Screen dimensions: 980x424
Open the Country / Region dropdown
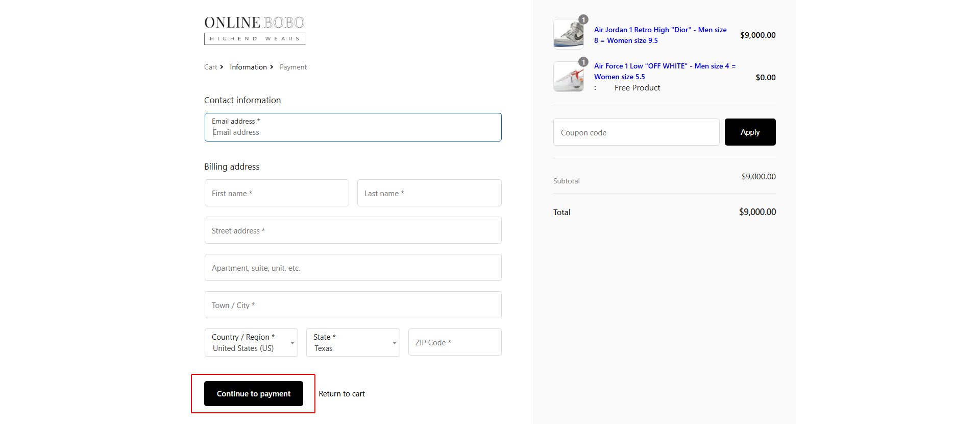(251, 342)
